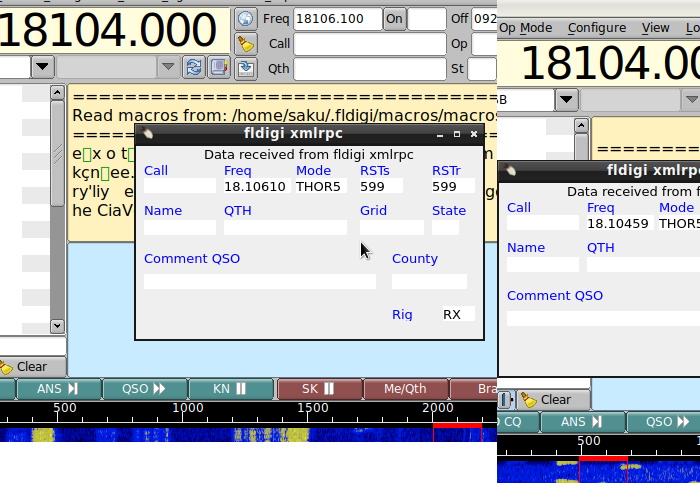The width and height of the screenshot is (700, 500).
Task: Open the logbook icon next to refresh
Action: (219, 67)
